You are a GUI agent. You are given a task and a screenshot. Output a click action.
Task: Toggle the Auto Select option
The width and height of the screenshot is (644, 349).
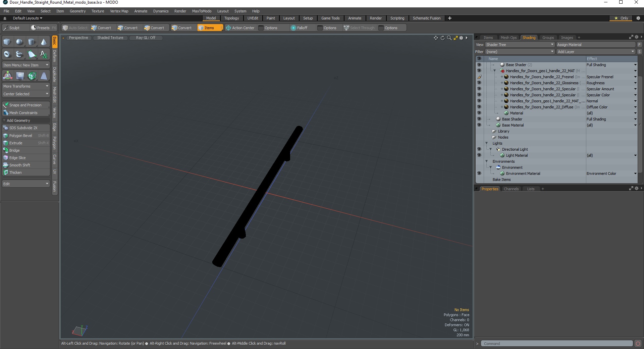tap(75, 28)
